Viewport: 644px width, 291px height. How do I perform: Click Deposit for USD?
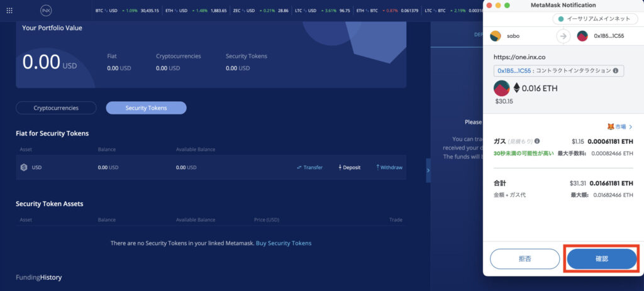point(349,168)
